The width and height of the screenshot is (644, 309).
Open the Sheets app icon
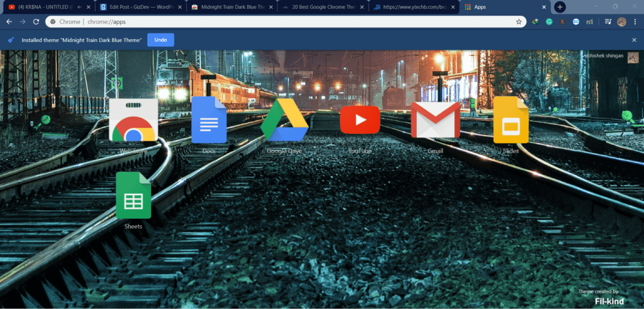click(x=133, y=195)
